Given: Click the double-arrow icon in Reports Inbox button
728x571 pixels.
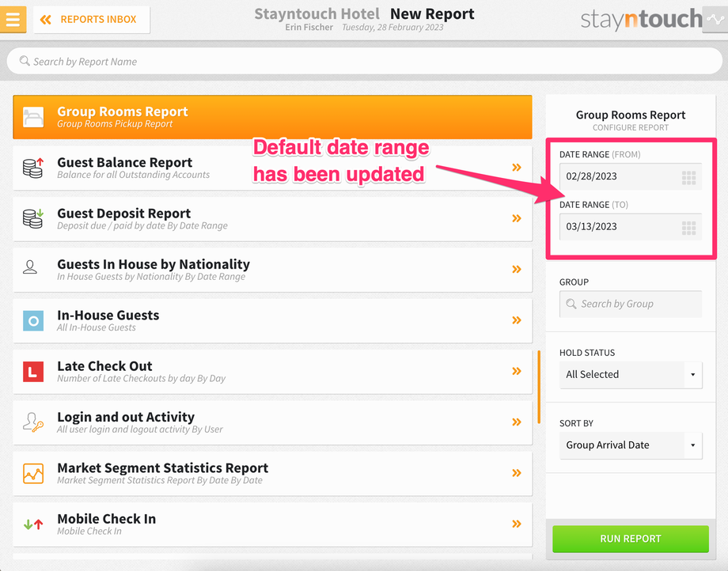Looking at the screenshot, I should 46,20.
